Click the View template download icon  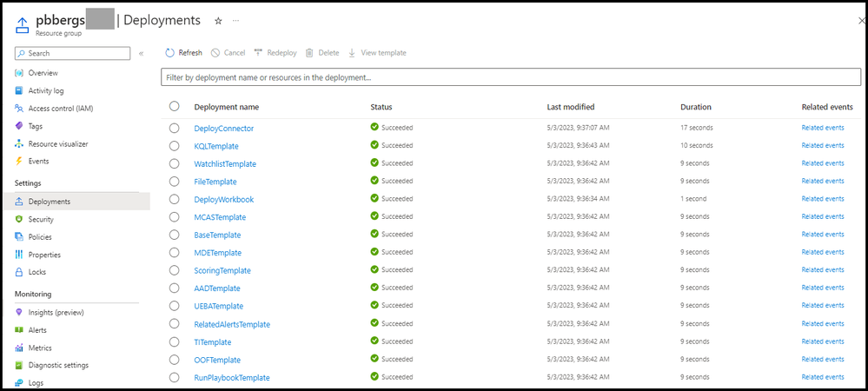tap(352, 53)
